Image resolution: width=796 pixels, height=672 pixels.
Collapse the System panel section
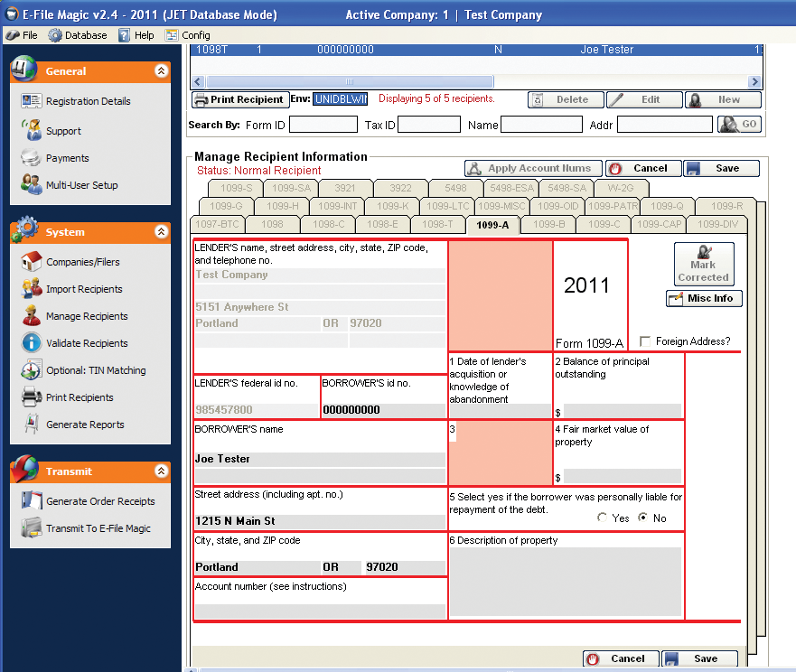(161, 232)
